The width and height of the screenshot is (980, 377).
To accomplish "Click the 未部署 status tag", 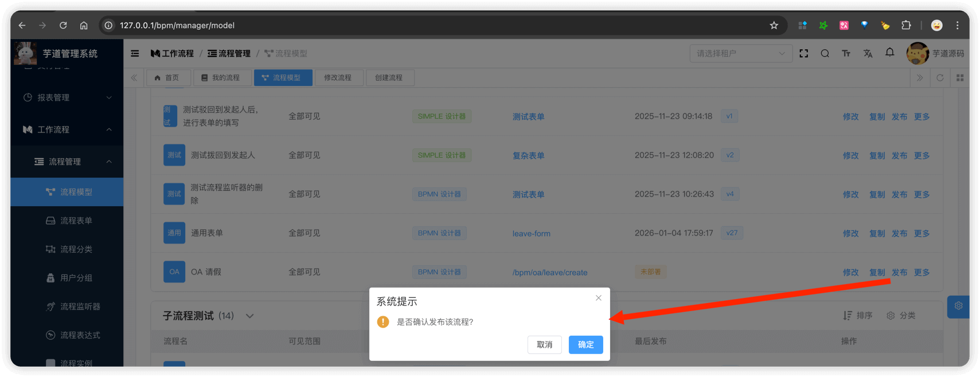I will (x=650, y=272).
